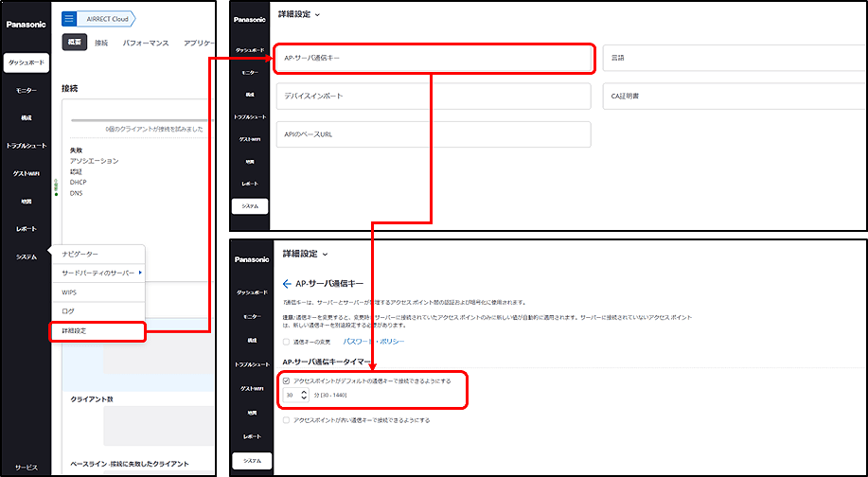This screenshot has height=477, width=868.
Task: Enable the old communication key connection checkbox
Action: click(287, 419)
